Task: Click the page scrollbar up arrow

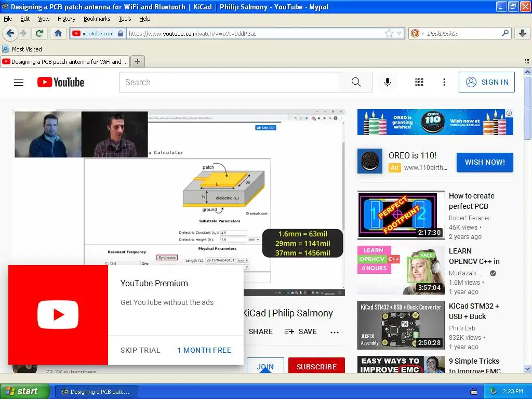Action: pyautogui.click(x=527, y=72)
